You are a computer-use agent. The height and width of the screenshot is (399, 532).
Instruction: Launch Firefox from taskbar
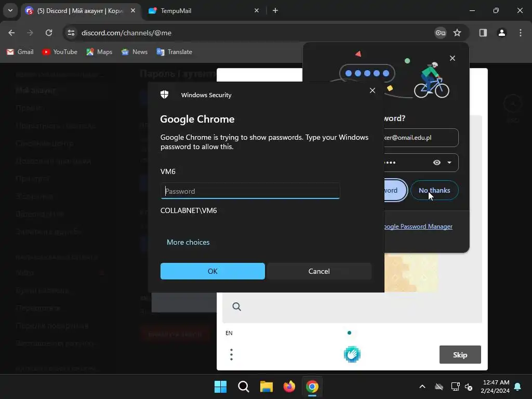click(x=289, y=387)
